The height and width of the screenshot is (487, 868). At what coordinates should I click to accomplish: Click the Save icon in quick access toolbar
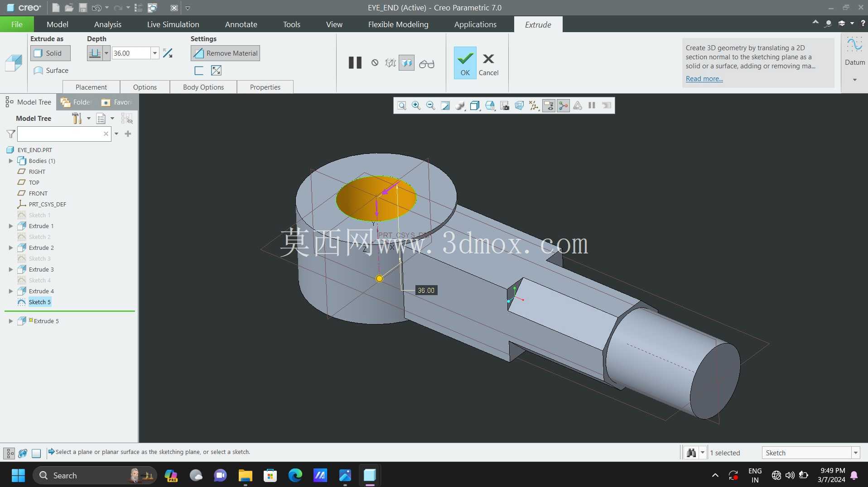(x=83, y=8)
